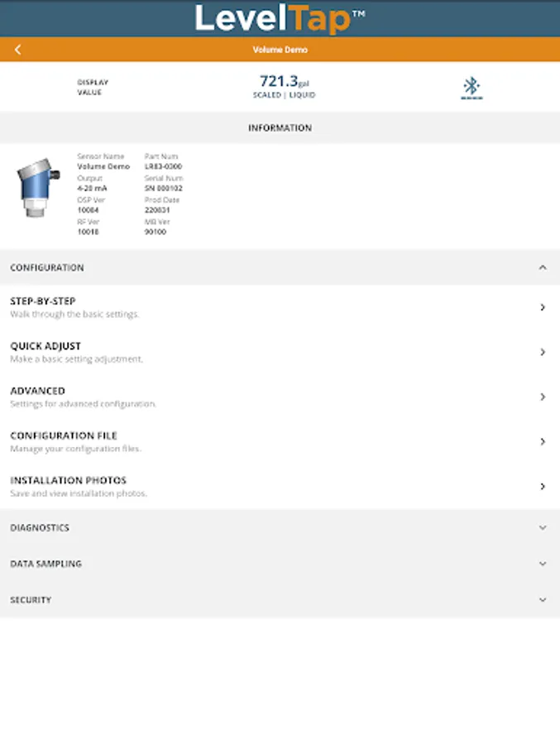Click the RF Ver value 10018
Image resolution: width=560 pixels, height=745 pixels.
[x=88, y=232]
